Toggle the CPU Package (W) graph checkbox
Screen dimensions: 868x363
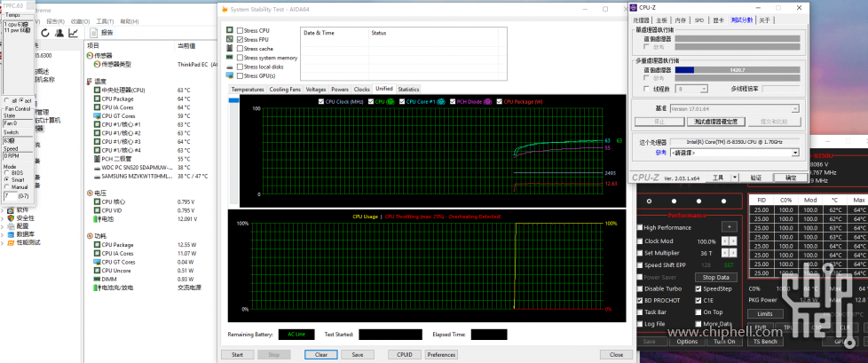tap(500, 102)
